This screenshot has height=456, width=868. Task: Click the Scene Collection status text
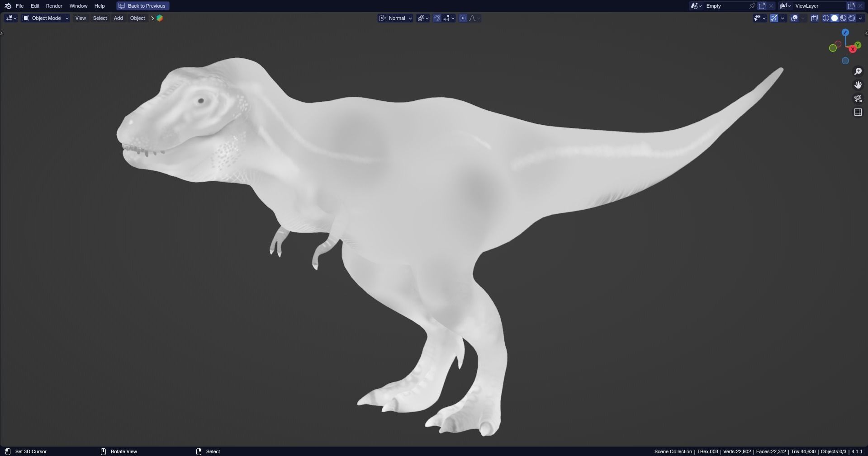[673, 451]
